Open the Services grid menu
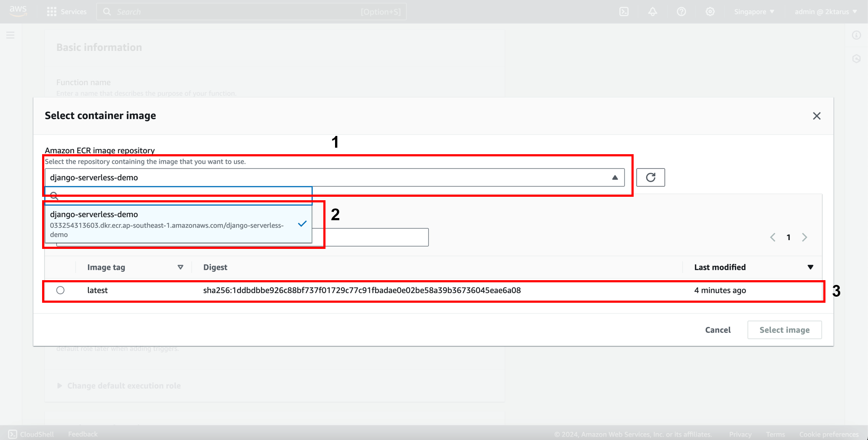Screen dimensions: 868x440 coord(67,12)
